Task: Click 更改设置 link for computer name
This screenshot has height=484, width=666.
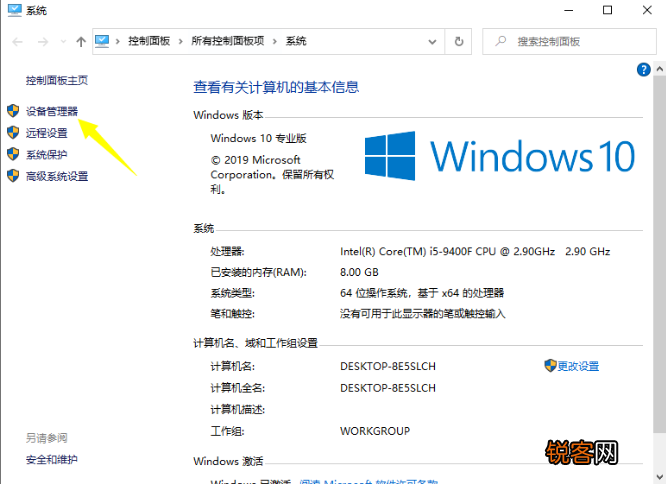Action: [x=578, y=366]
